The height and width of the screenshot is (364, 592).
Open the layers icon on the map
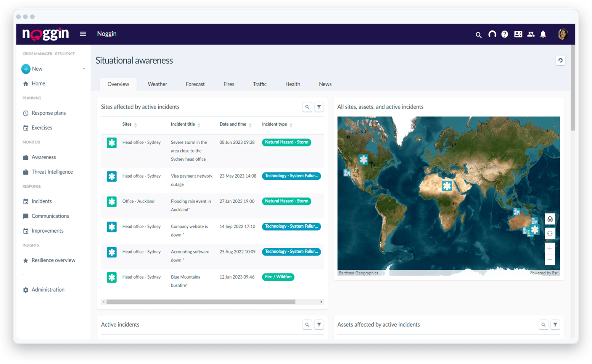[550, 219]
